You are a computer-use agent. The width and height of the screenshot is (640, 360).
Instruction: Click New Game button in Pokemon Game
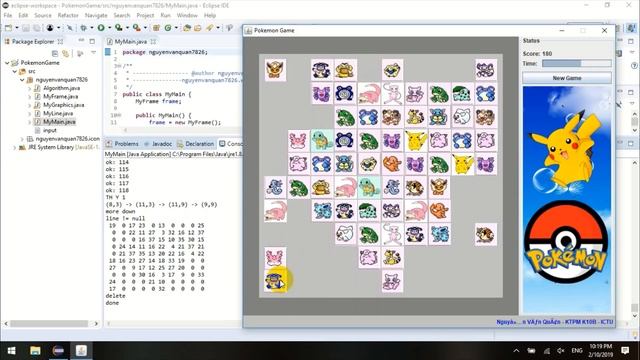pos(567,78)
